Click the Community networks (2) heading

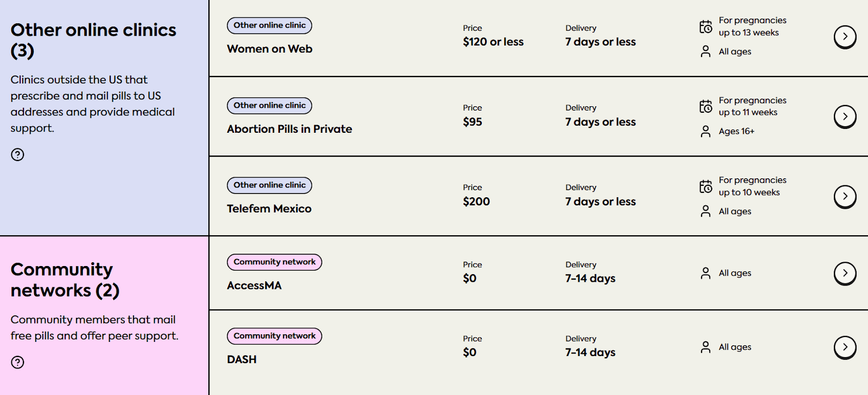point(65,280)
